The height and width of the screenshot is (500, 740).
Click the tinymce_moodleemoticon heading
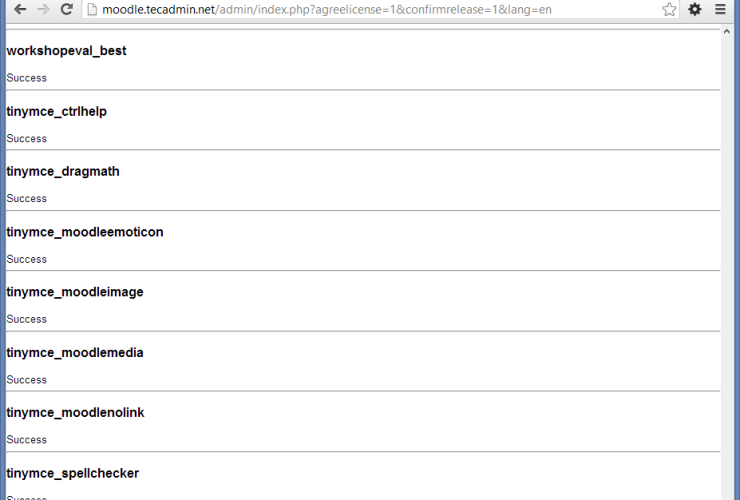[x=85, y=232]
